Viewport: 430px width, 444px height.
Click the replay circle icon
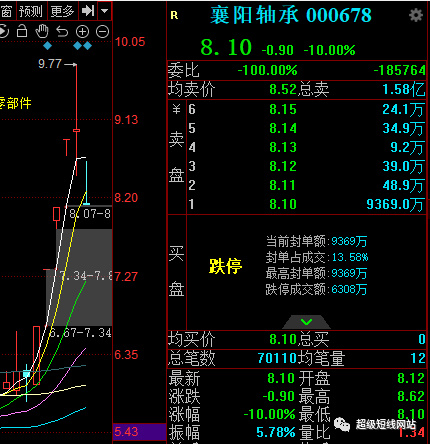3,32
